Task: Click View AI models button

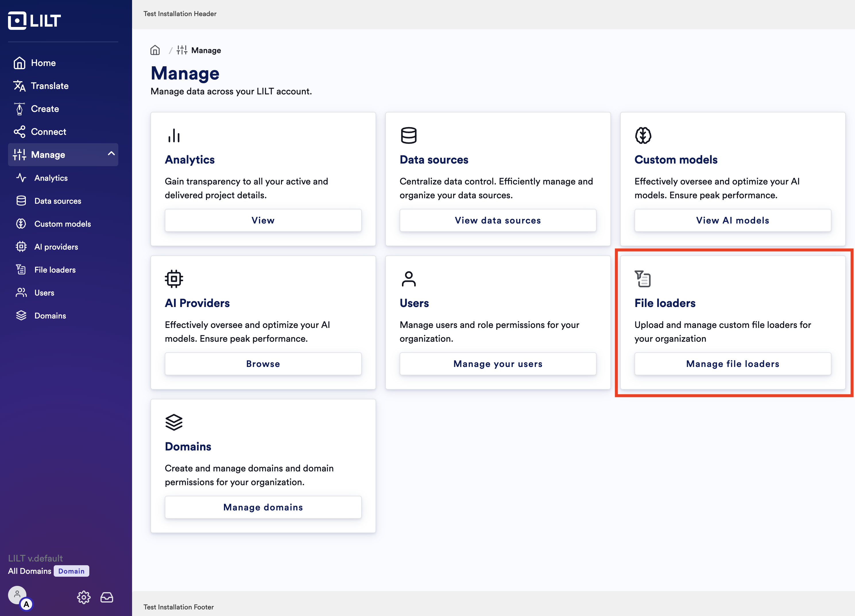Action: click(x=733, y=220)
